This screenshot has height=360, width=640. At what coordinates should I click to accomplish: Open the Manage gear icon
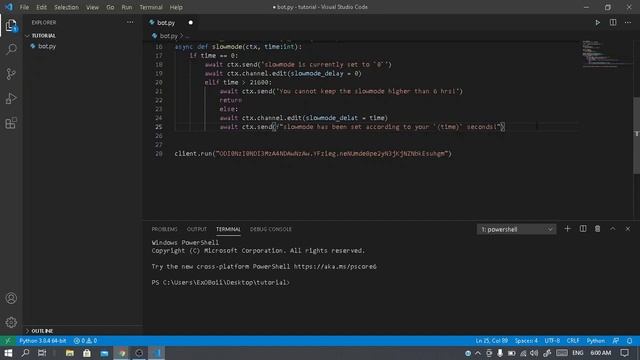(11, 322)
